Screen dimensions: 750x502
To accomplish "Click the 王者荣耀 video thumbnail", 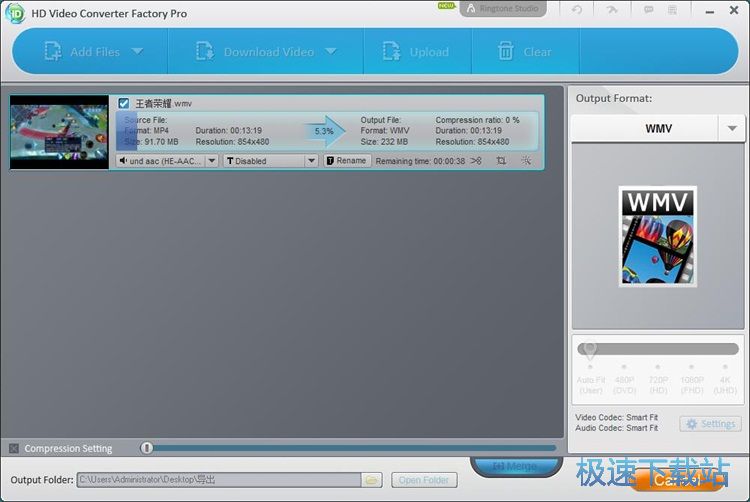I will coord(59,132).
